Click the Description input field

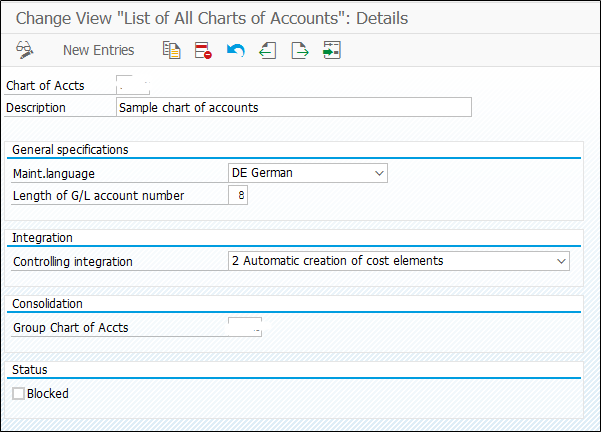(x=294, y=107)
